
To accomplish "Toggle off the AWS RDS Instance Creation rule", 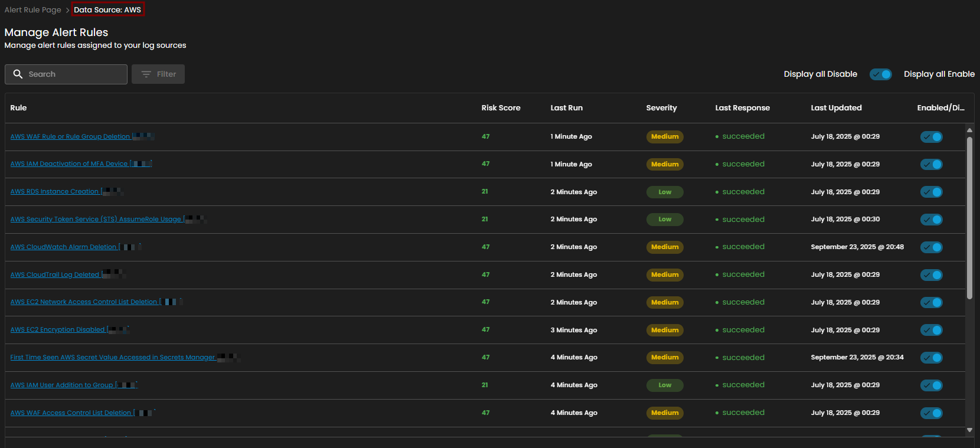I will [931, 192].
